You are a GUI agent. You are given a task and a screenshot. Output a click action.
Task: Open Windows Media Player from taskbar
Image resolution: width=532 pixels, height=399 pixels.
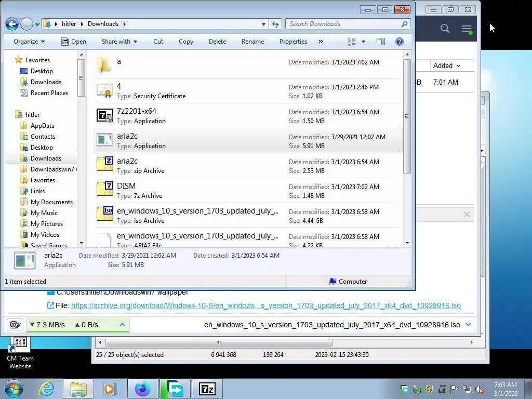click(x=109, y=389)
